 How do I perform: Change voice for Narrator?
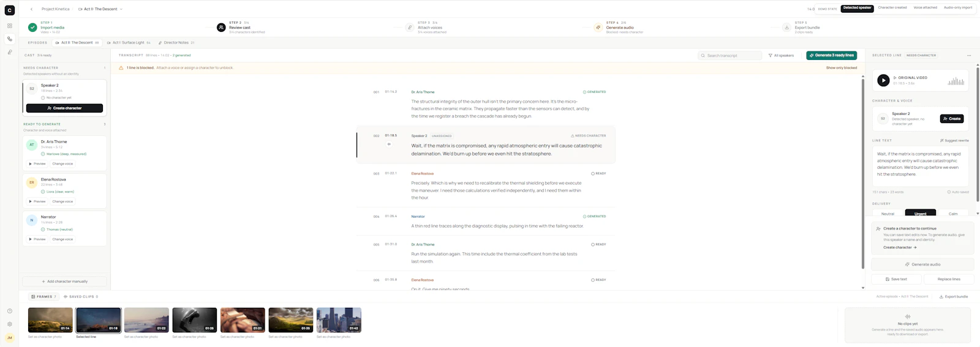point(62,239)
